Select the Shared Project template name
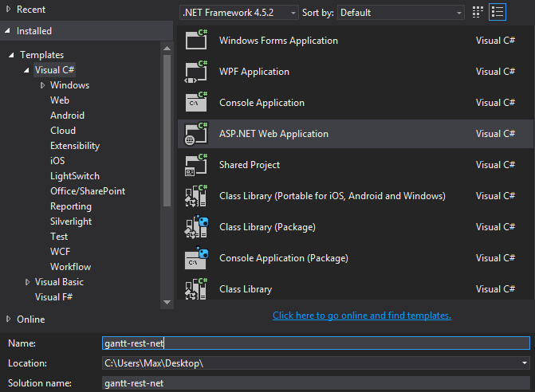 point(250,165)
